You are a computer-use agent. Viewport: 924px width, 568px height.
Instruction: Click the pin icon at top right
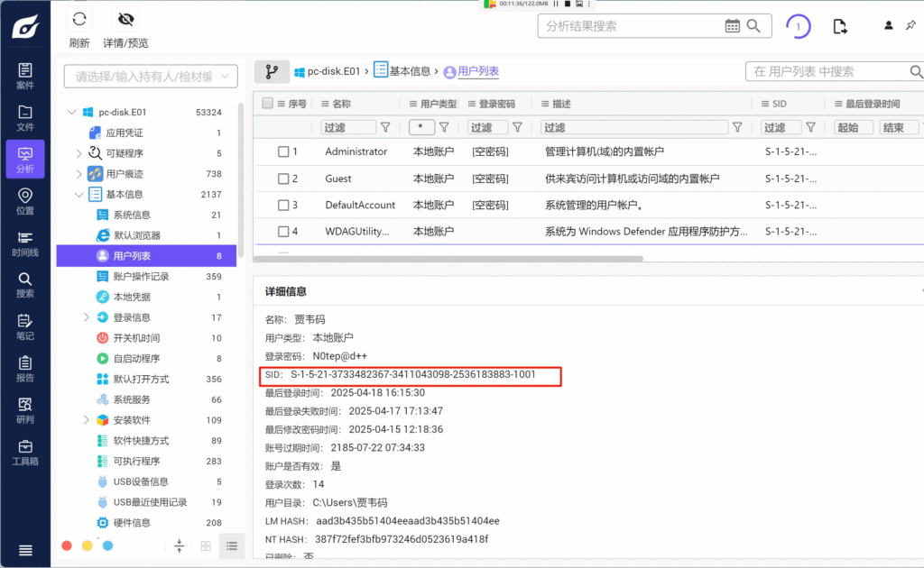coord(911,25)
